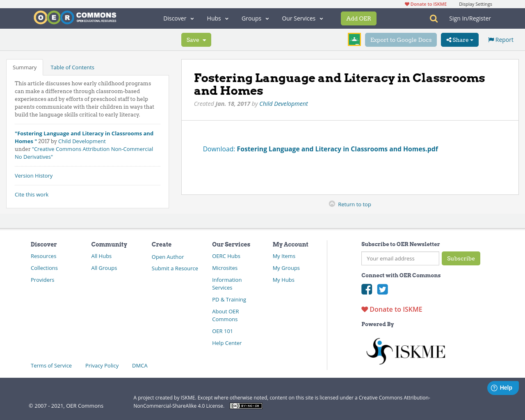Focus the newsletter email address field
This screenshot has height=420, width=525.
click(400, 258)
